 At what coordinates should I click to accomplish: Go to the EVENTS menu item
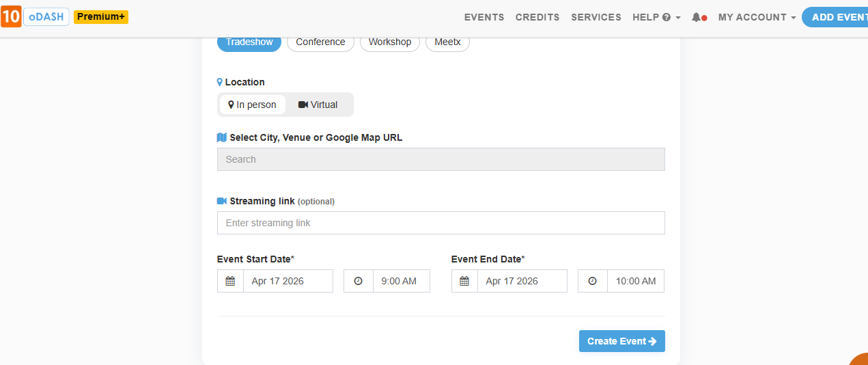[x=484, y=17]
